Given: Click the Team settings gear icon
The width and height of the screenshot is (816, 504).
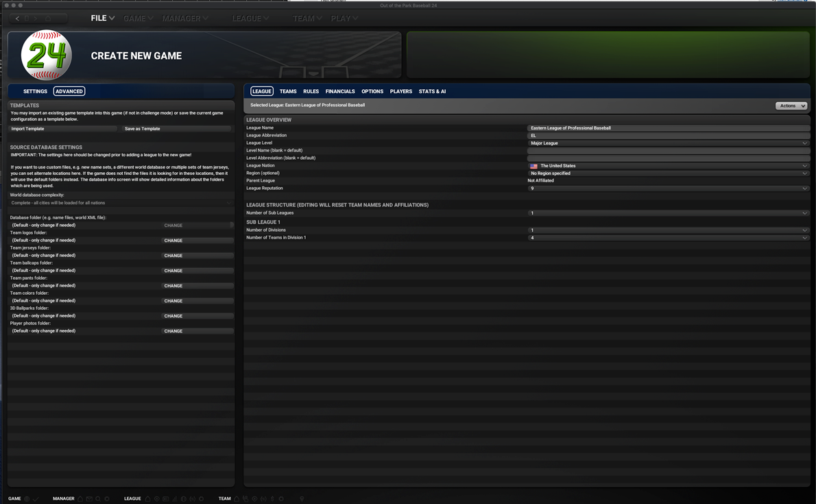Looking at the screenshot, I should coord(281,499).
